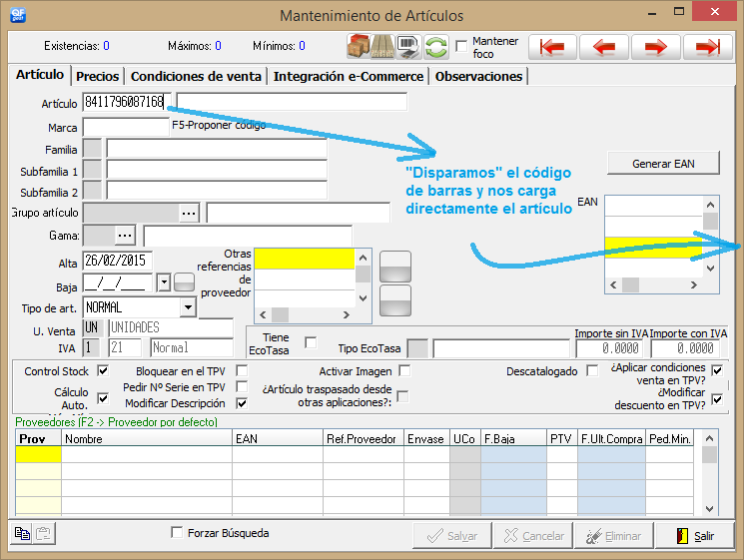The image size is (744, 560).
Task: Click lower gray button beside Otras referencias
Action: tap(395, 300)
